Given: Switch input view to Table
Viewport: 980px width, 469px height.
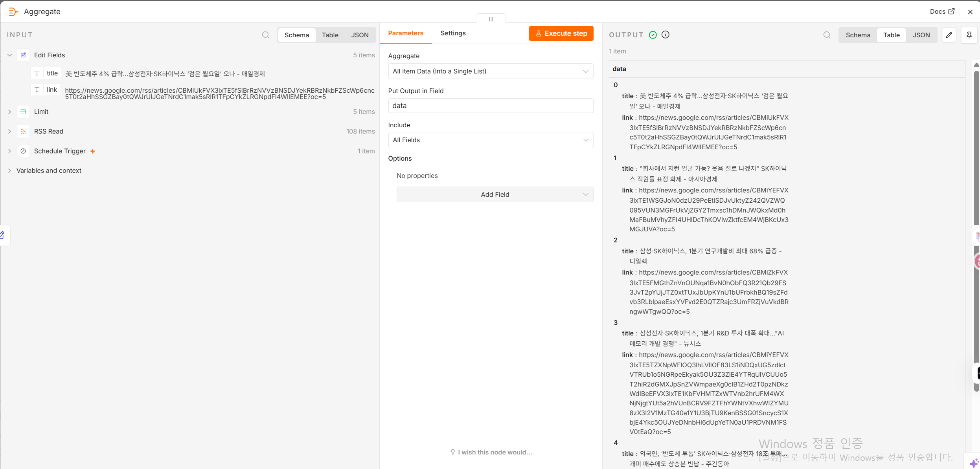Looking at the screenshot, I should pyautogui.click(x=330, y=35).
